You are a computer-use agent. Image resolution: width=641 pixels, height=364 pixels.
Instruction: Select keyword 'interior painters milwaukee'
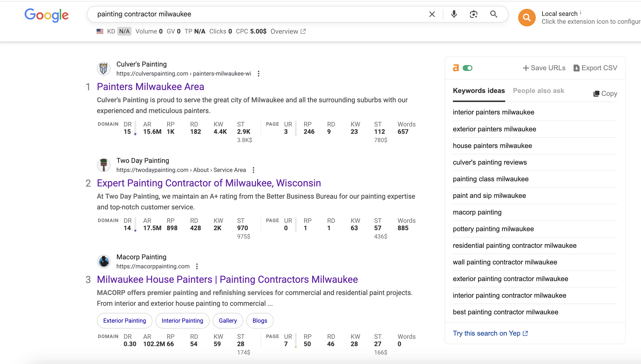coord(493,112)
